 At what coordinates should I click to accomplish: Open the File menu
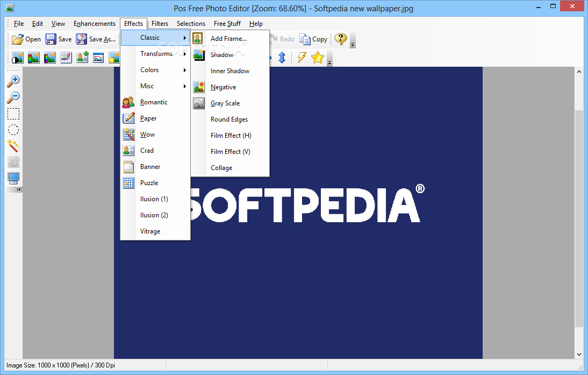(19, 24)
